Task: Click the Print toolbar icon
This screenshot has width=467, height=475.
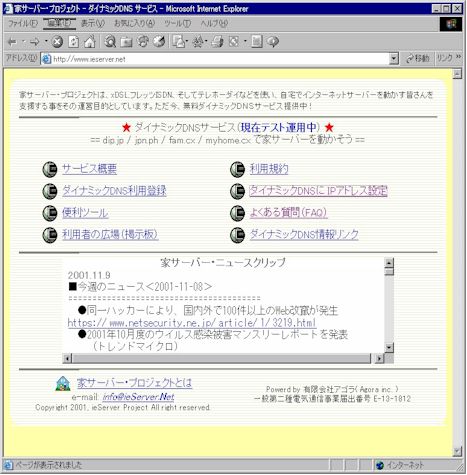Action: [x=217, y=42]
